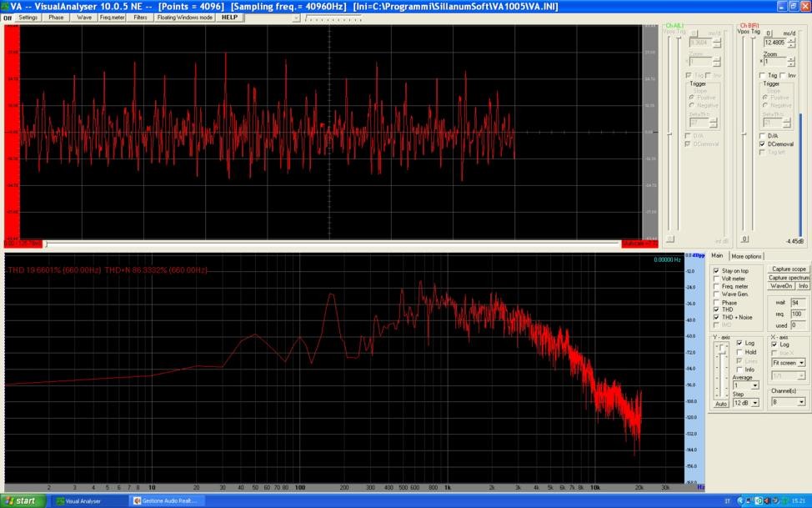Switch to Floating Windows mode

click(x=183, y=18)
